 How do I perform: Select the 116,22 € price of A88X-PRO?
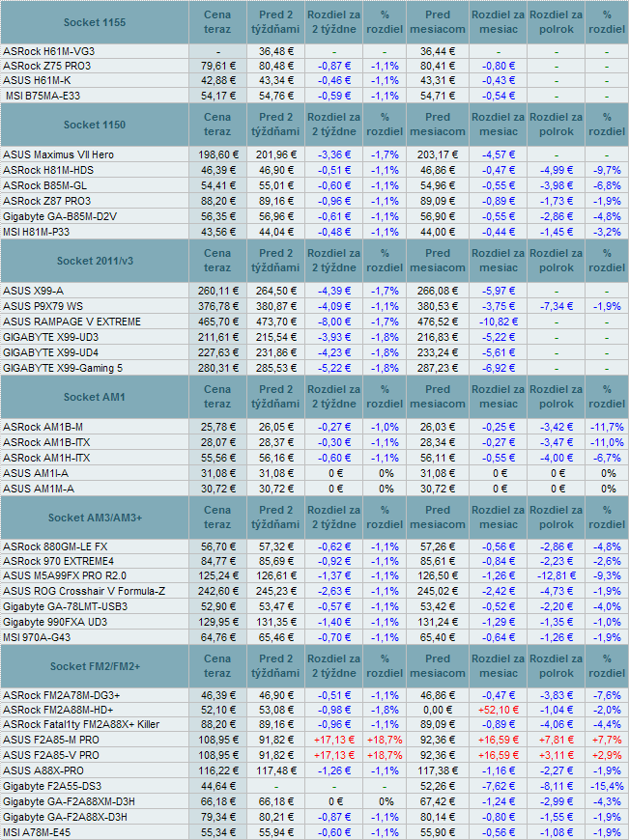click(x=217, y=771)
